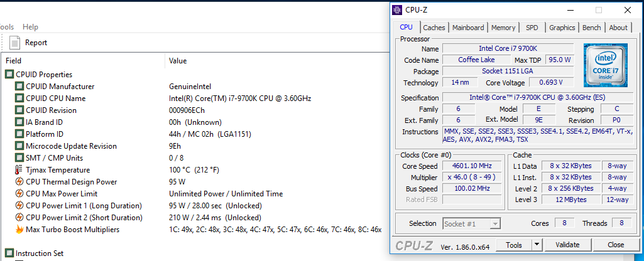
Task: Click the CPU-Z title bar app icon
Action: point(397,10)
